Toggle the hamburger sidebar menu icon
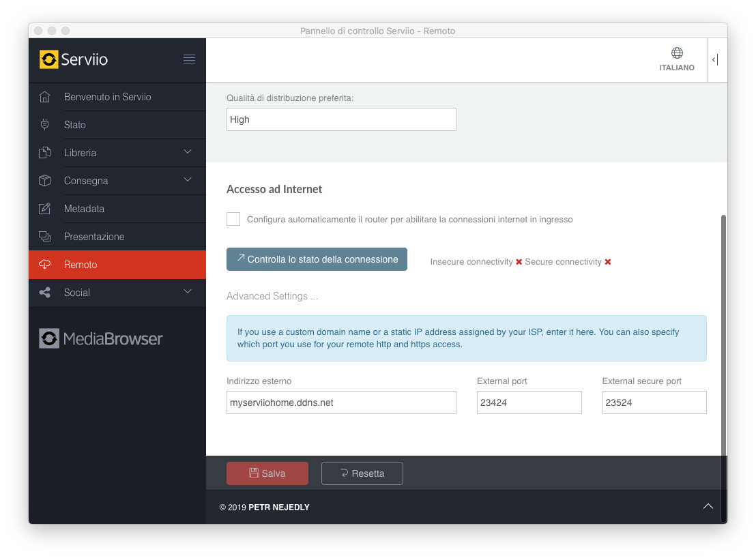The width and height of the screenshot is (756, 558). coord(190,59)
